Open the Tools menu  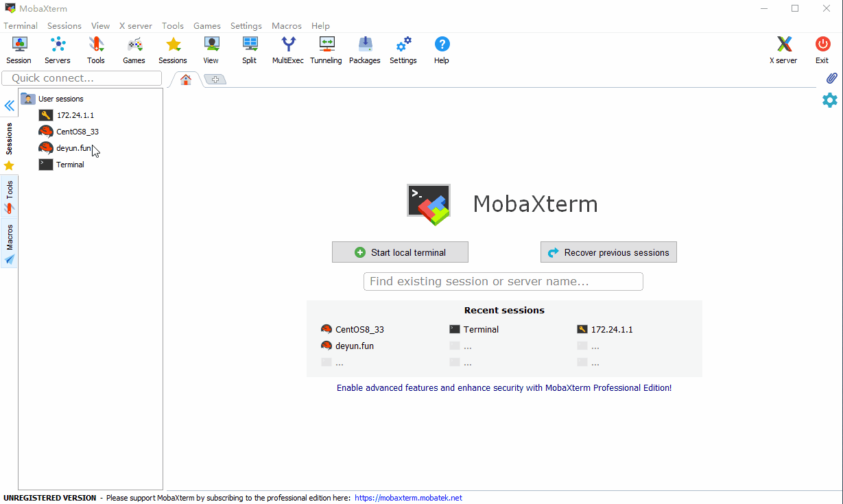(173, 26)
